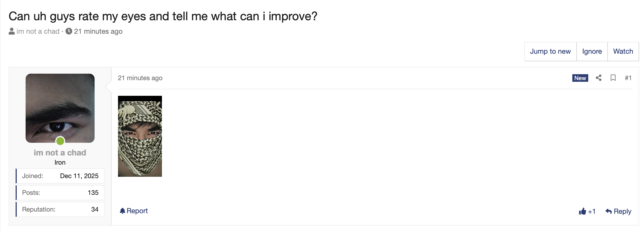This screenshot has height=231, width=644.
Task: Open the attached keffiyeh photo thumbnail
Action: pos(140,136)
